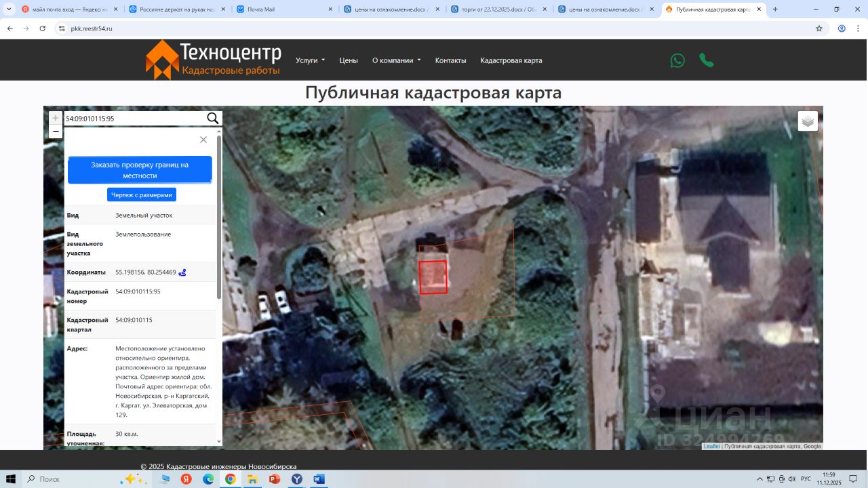
Task: Open Chrome's three-dot menu
Action: 858,28
